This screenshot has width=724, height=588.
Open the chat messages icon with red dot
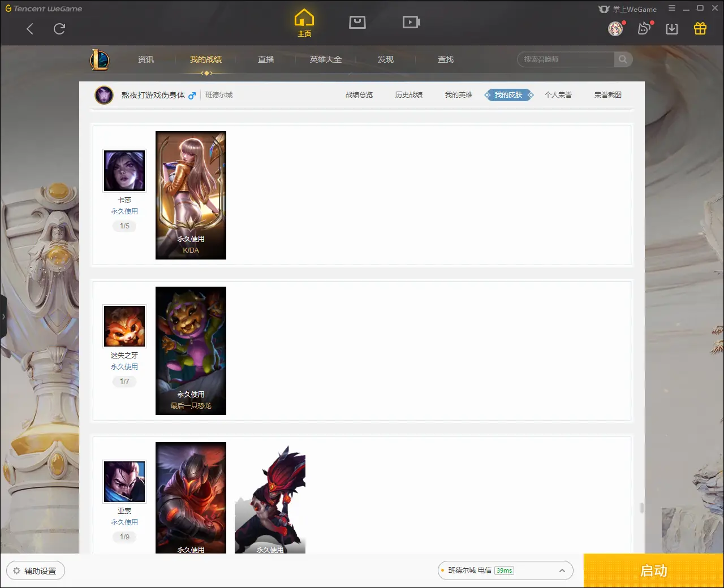coord(644,28)
